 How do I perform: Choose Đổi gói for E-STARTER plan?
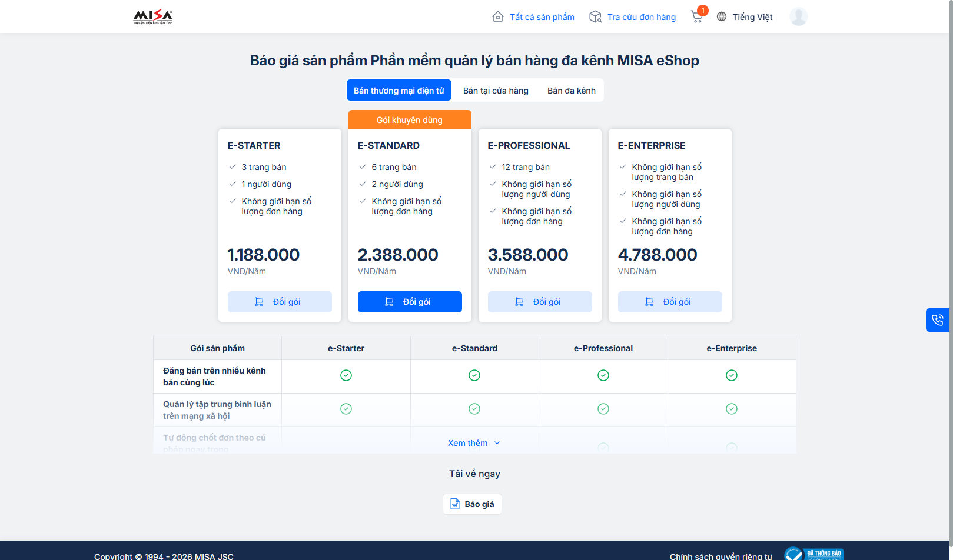point(280,302)
